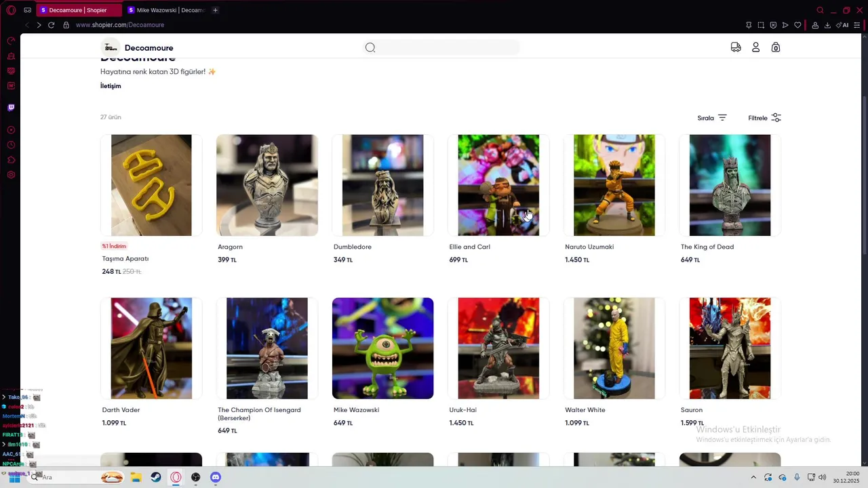Launch Steam from the taskbar
The width and height of the screenshot is (868, 488).
click(x=156, y=477)
